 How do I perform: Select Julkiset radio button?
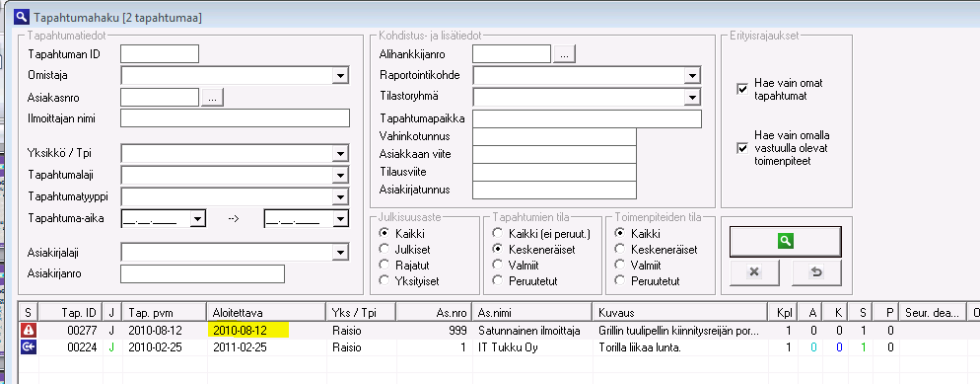coord(385,249)
